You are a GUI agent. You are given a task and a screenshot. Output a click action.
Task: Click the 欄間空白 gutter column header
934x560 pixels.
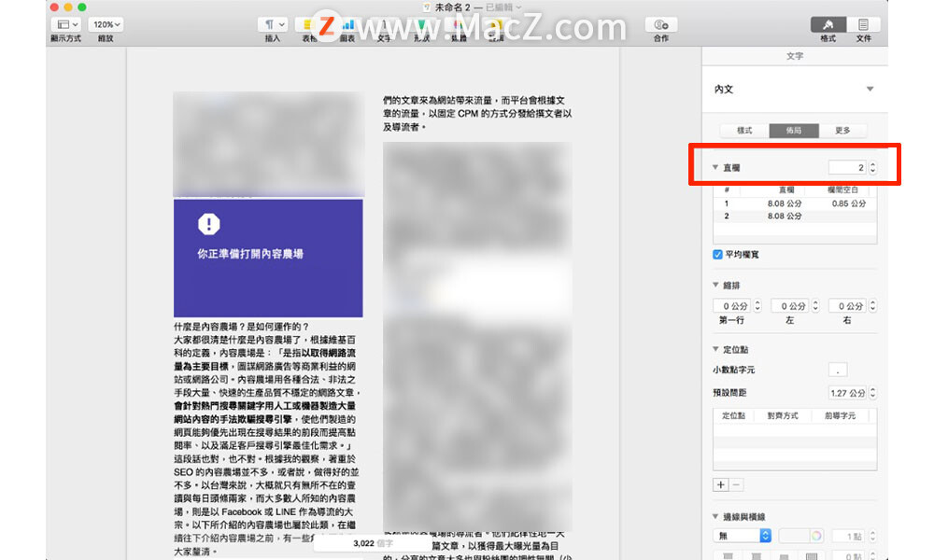(x=842, y=190)
